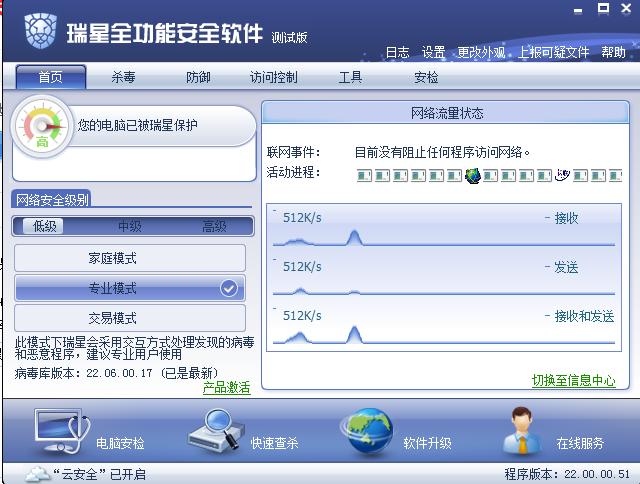The height and width of the screenshot is (484, 640).
Task: Open 更改外观 change appearance
Action: 481,52
